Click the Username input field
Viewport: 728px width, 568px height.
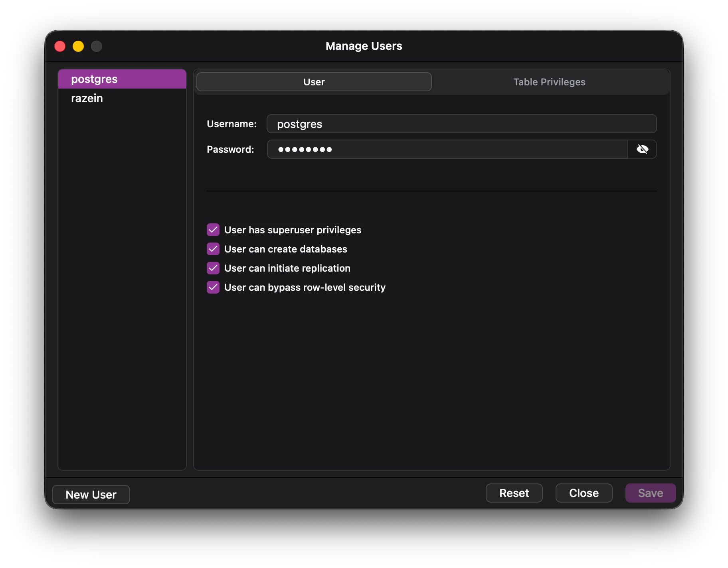pyautogui.click(x=461, y=124)
